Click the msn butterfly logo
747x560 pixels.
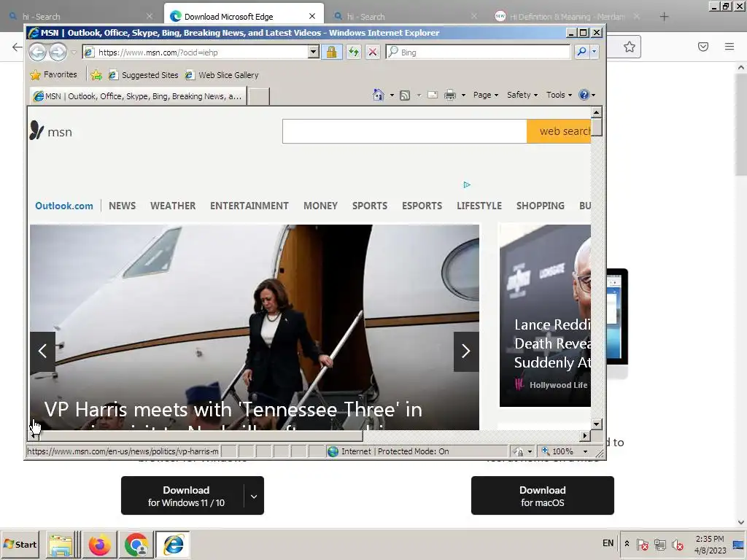tap(51, 131)
